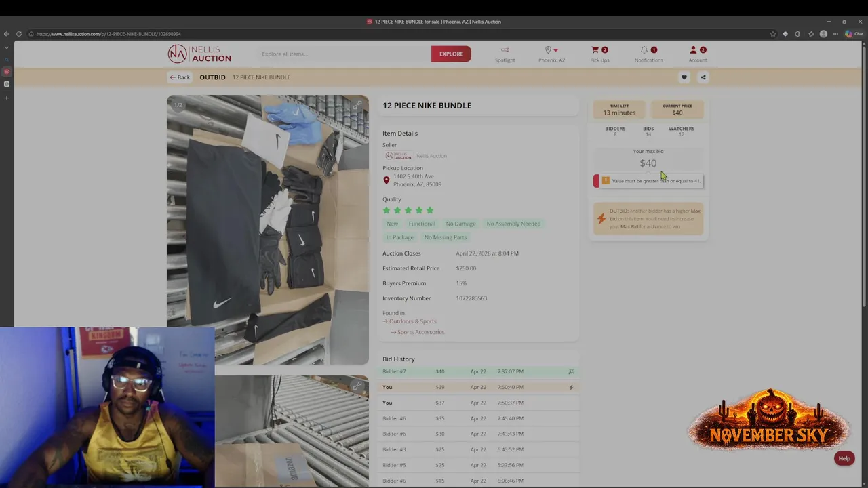Open the Pick Ups cart
The image size is (868, 488).
coord(599,54)
